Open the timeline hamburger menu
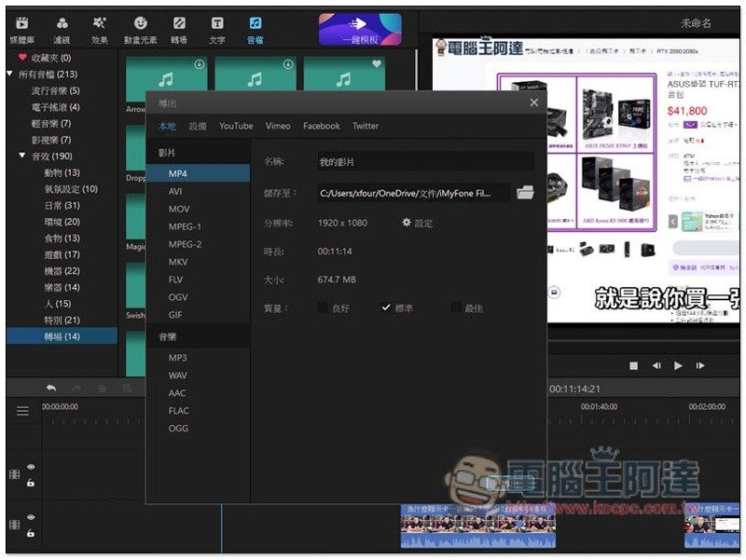Image resolution: width=746 pixels, height=560 pixels. tap(22, 411)
